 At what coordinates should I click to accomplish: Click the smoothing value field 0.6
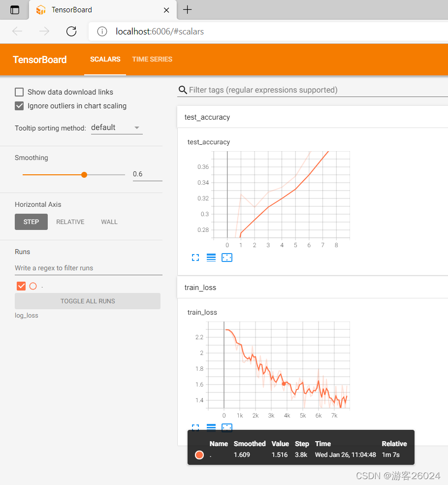coord(147,174)
